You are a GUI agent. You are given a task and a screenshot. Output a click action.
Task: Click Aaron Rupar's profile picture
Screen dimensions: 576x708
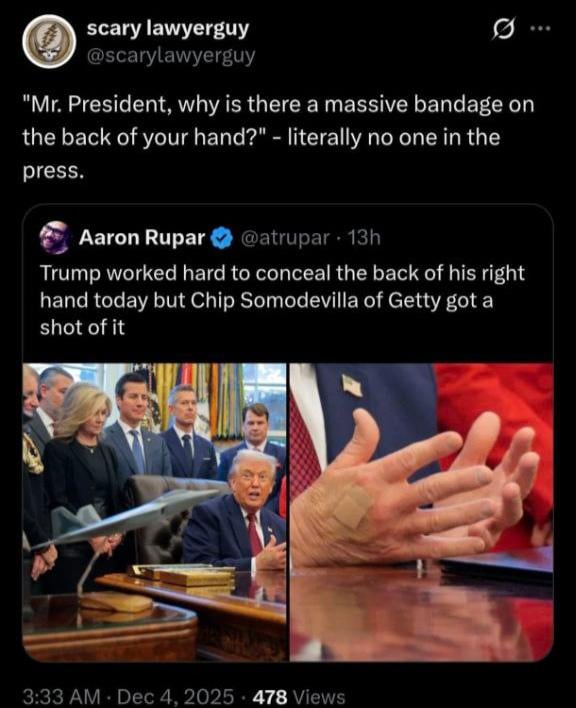tap(54, 238)
